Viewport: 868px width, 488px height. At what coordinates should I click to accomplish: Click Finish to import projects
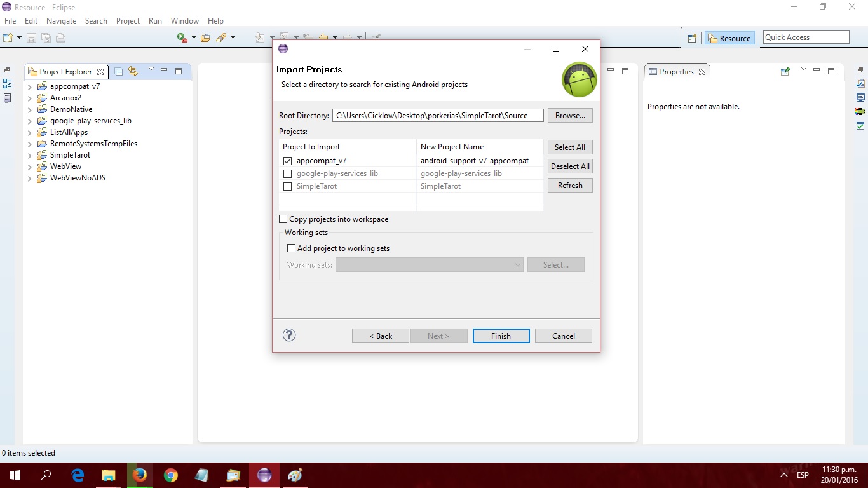501,335
